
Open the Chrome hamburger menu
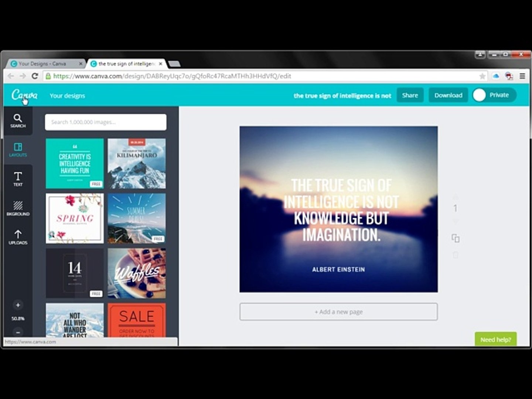pyautogui.click(x=522, y=76)
